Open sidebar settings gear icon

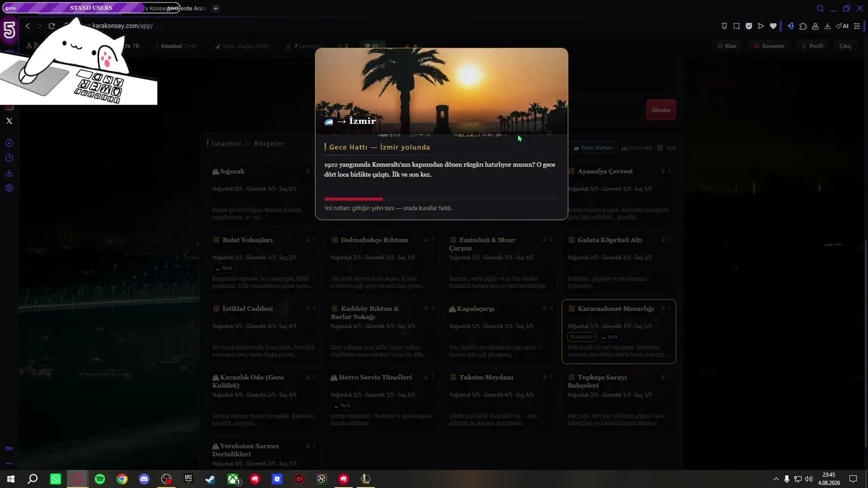(x=9, y=188)
